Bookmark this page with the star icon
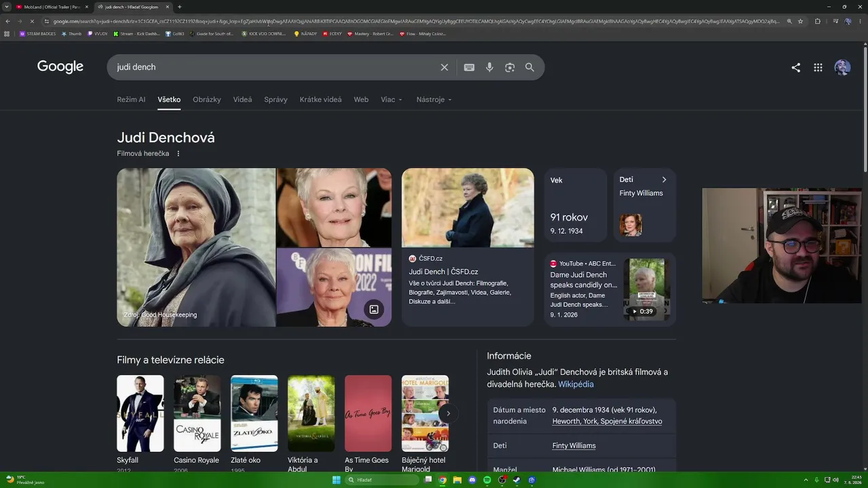Screen dimensions: 868x488 tap(801, 21)
